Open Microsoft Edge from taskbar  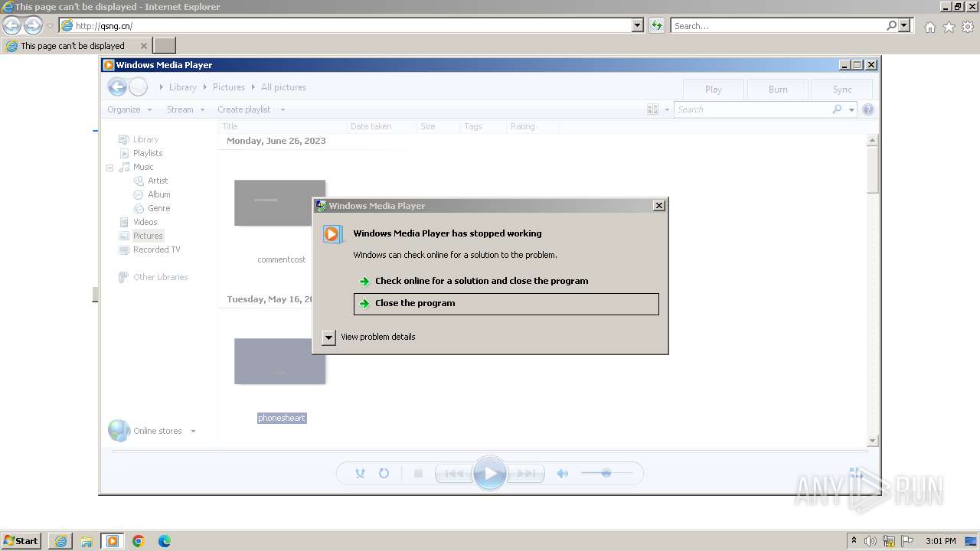[164, 541]
